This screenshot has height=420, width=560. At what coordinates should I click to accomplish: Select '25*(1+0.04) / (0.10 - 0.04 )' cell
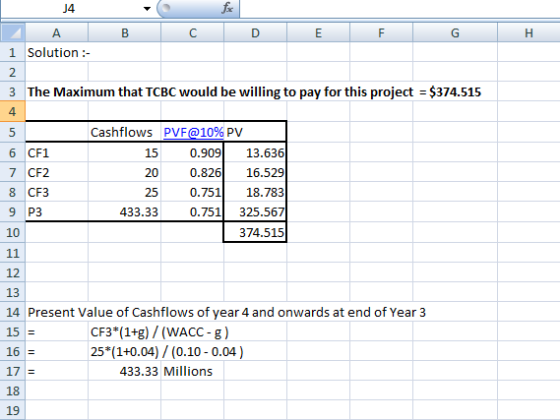tap(167, 352)
